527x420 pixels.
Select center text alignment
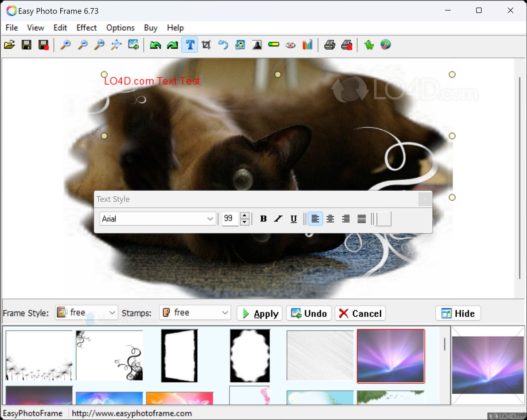330,219
